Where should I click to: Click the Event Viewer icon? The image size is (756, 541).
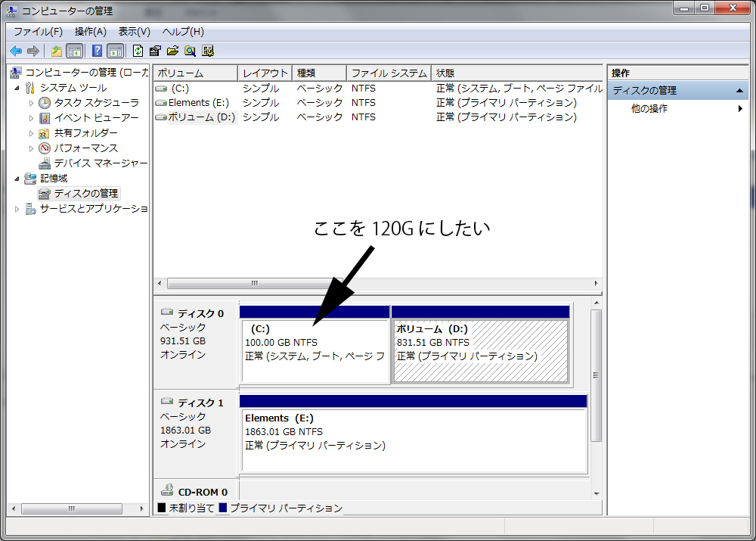(x=45, y=118)
